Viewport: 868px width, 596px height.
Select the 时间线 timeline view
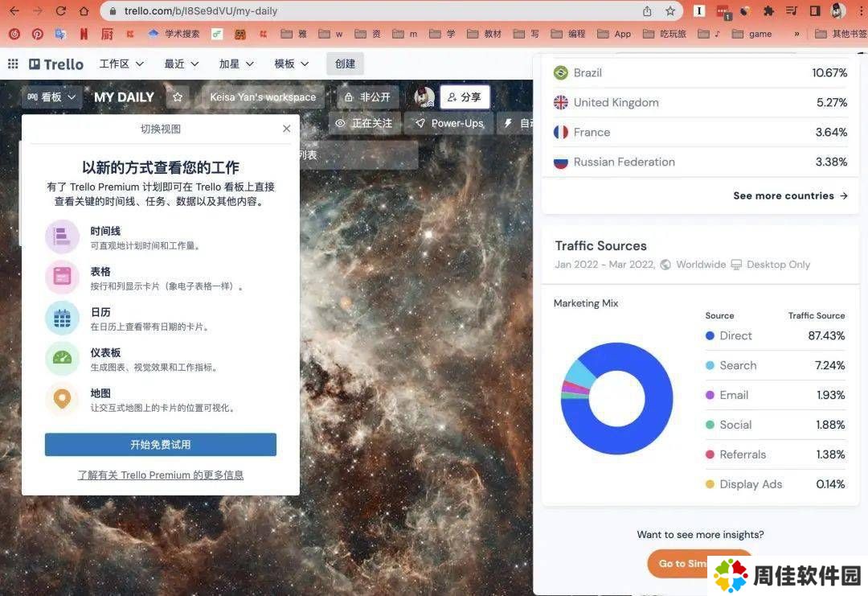point(161,237)
